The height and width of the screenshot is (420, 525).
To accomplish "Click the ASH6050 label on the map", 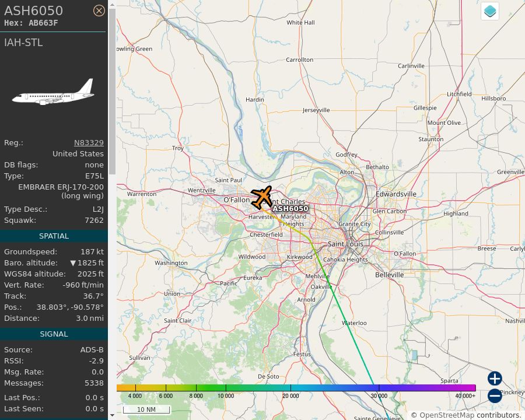I will point(290,208).
